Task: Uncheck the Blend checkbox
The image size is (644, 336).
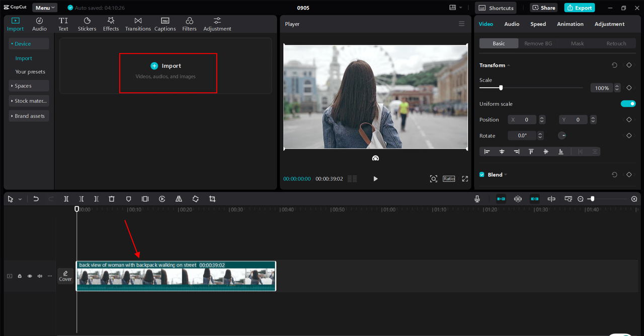Action: [482, 175]
